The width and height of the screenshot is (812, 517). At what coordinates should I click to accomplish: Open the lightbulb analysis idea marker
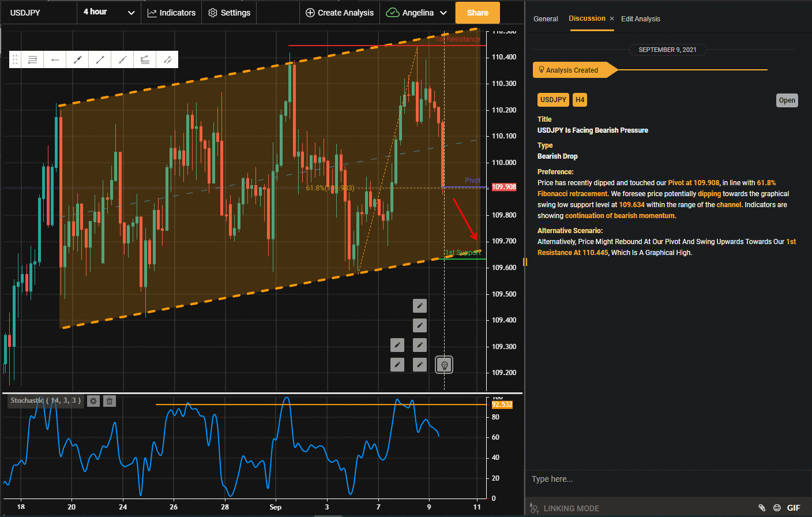click(444, 365)
